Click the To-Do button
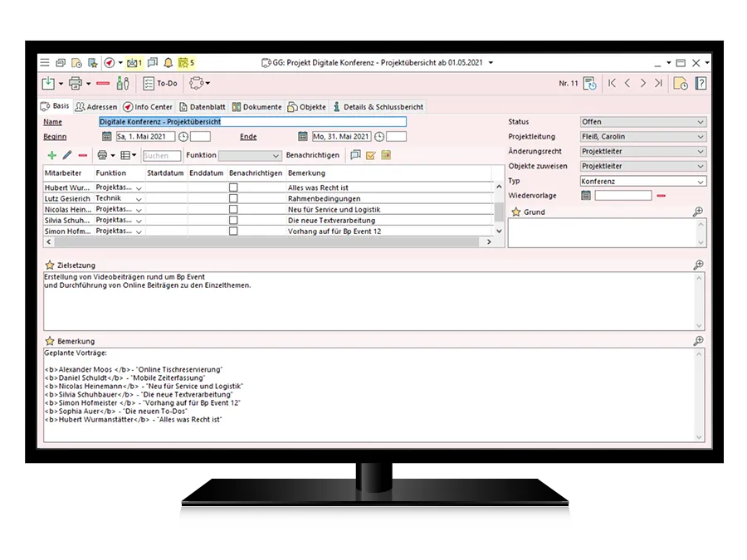Screen dimensions: 747x560 [x=159, y=83]
